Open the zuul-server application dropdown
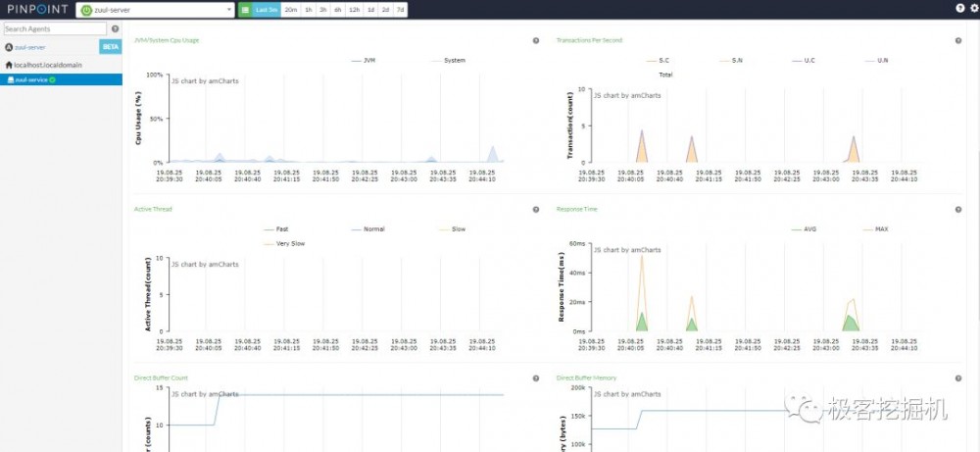The height and width of the screenshot is (452, 980). [x=155, y=10]
